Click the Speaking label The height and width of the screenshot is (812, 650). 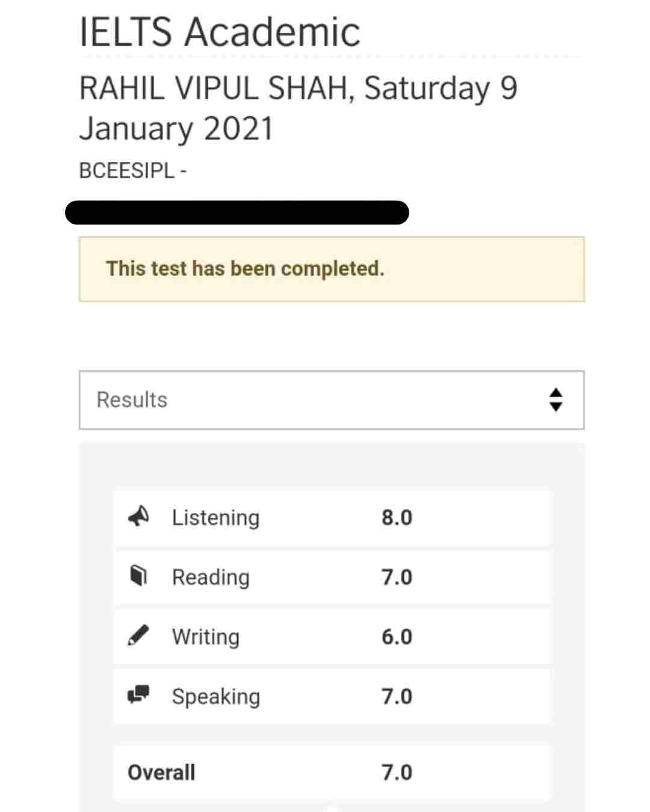tap(216, 697)
